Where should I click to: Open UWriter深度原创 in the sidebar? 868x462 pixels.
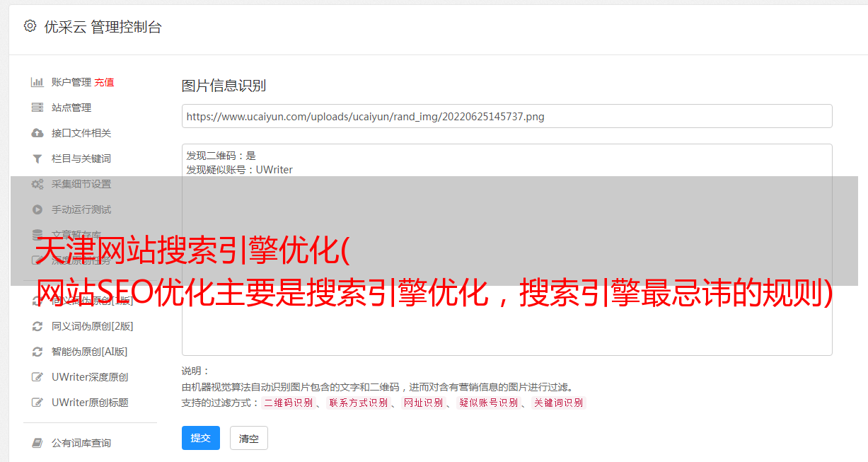pyautogui.click(x=90, y=377)
